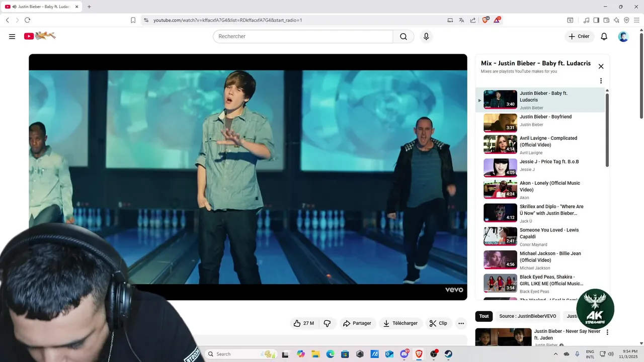Open File Explorer from the taskbar
The width and height of the screenshot is (644, 362).
315,354
